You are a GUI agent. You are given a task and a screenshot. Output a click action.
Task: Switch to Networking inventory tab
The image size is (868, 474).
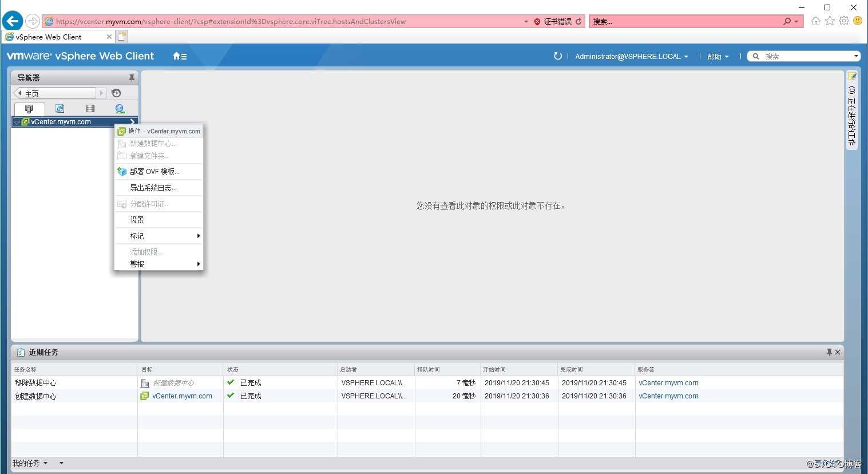[x=120, y=109]
